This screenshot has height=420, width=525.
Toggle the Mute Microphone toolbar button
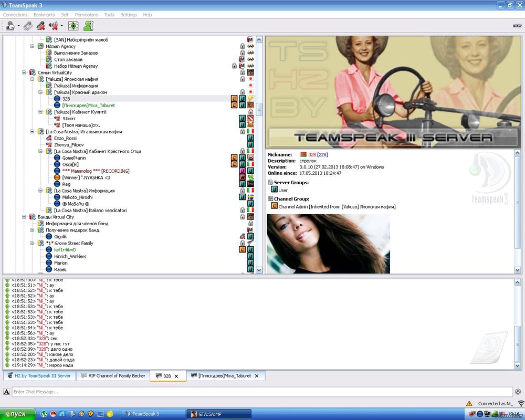[x=41, y=25]
